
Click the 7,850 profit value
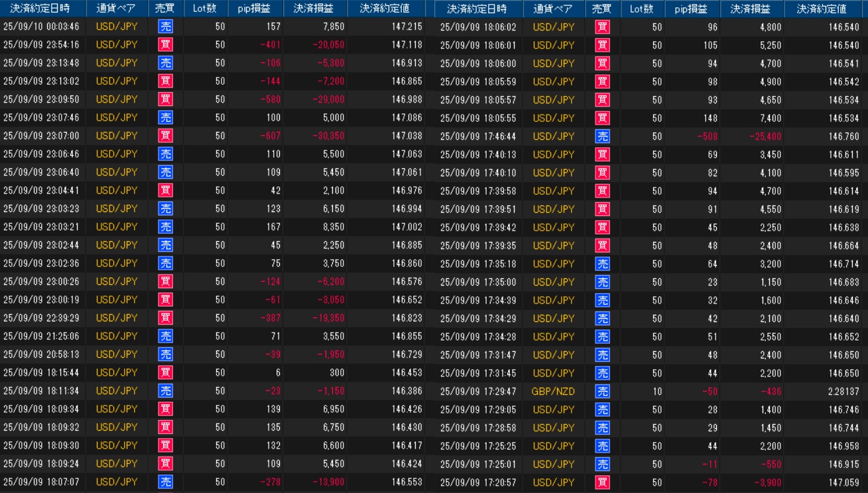click(333, 27)
